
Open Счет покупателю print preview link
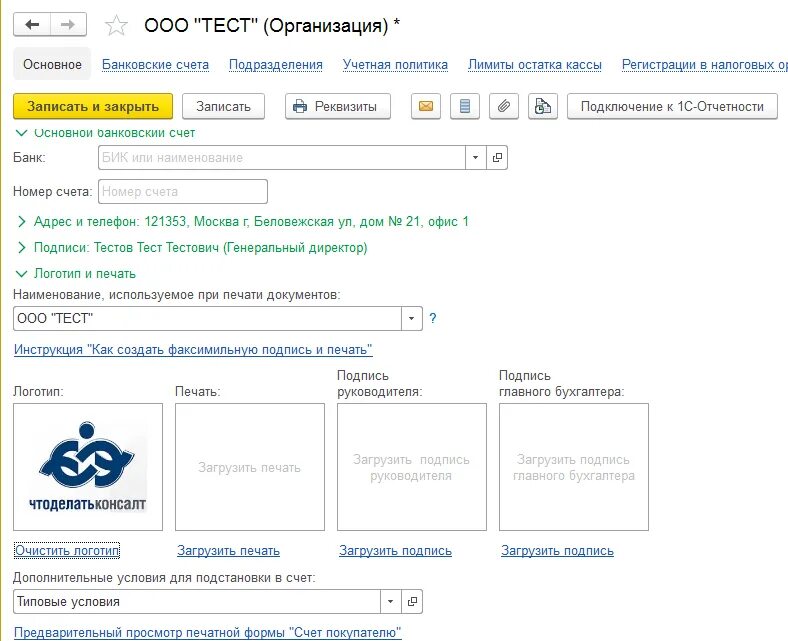[208, 632]
